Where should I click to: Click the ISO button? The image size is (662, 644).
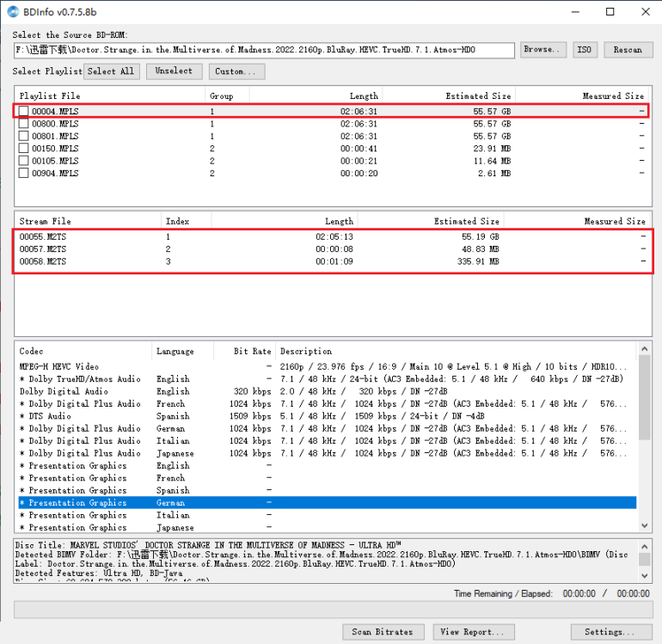(585, 50)
